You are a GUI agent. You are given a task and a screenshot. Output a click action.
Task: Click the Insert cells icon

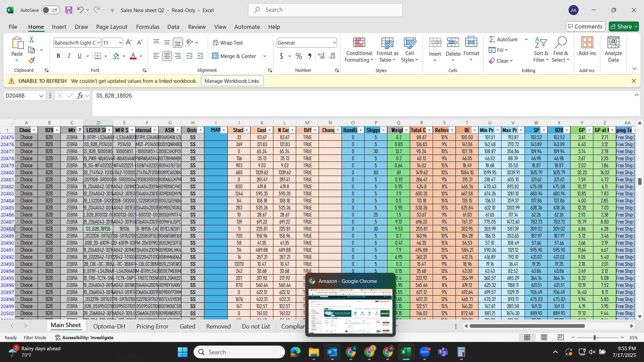tap(435, 43)
